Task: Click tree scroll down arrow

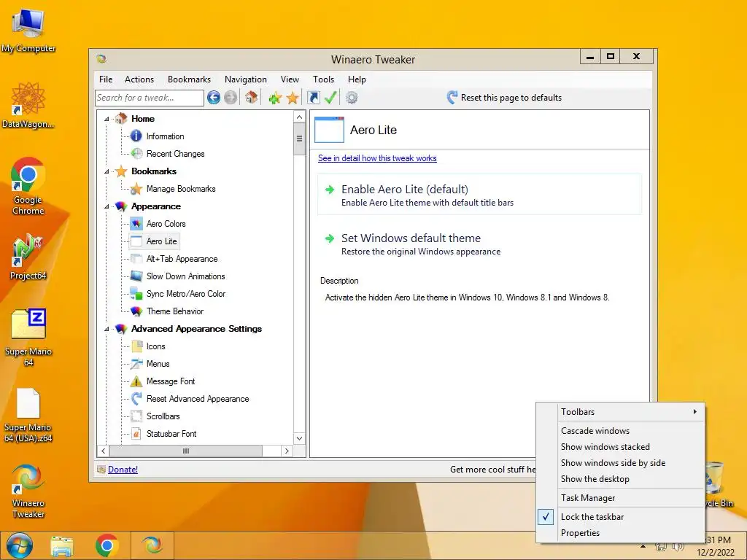Action: 299,438
